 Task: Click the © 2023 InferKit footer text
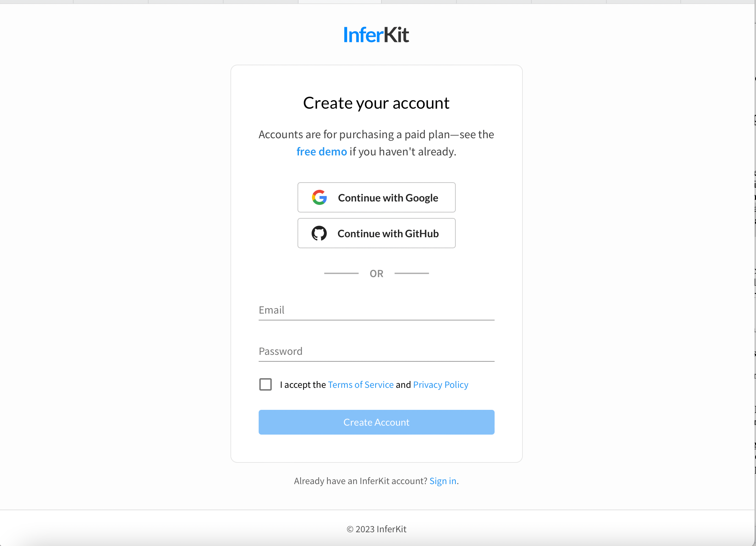click(x=376, y=529)
